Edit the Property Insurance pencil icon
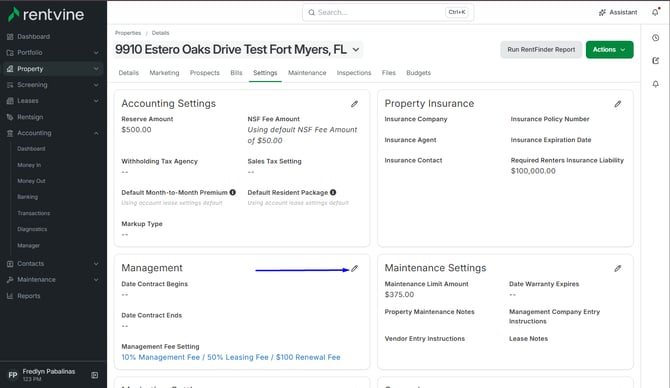Screen dimensions: 670x388 [x=617, y=104]
